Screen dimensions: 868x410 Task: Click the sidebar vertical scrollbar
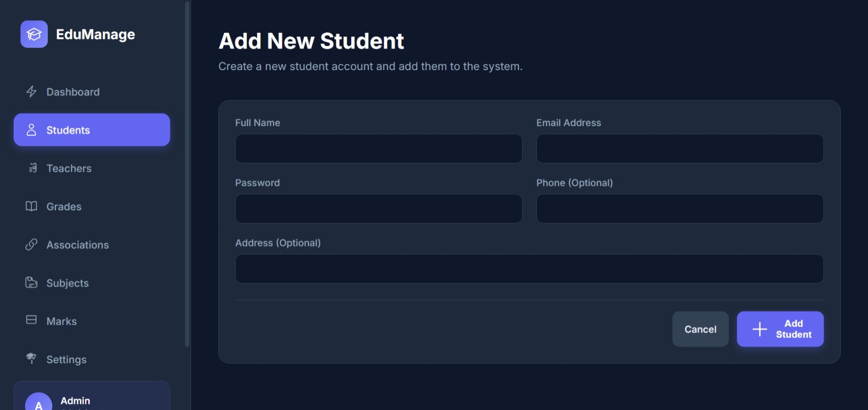188,174
